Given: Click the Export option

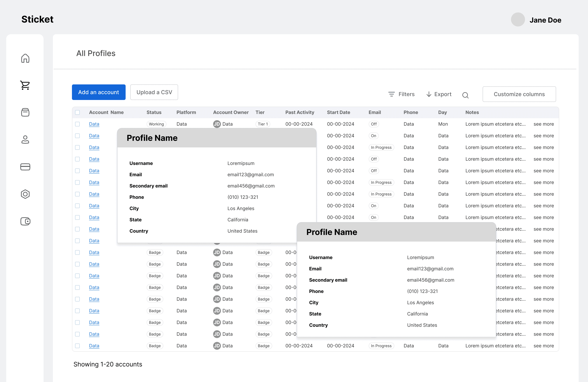Looking at the screenshot, I should [439, 94].
